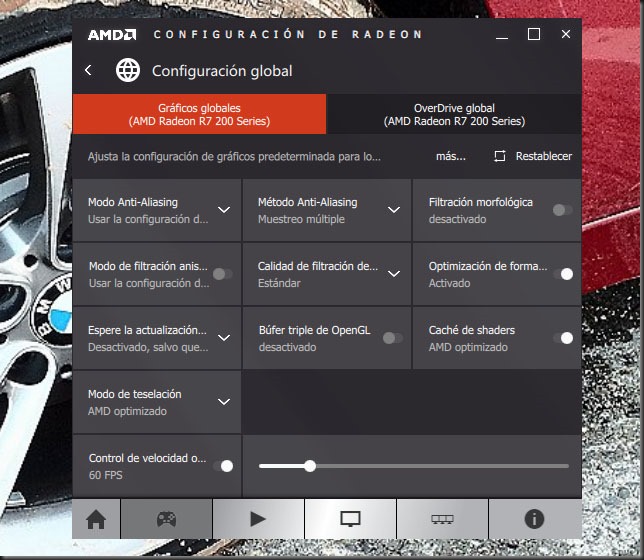Expand Método Anti-Aliasing dropdown
Screen dimensions: 644x560
point(394,210)
